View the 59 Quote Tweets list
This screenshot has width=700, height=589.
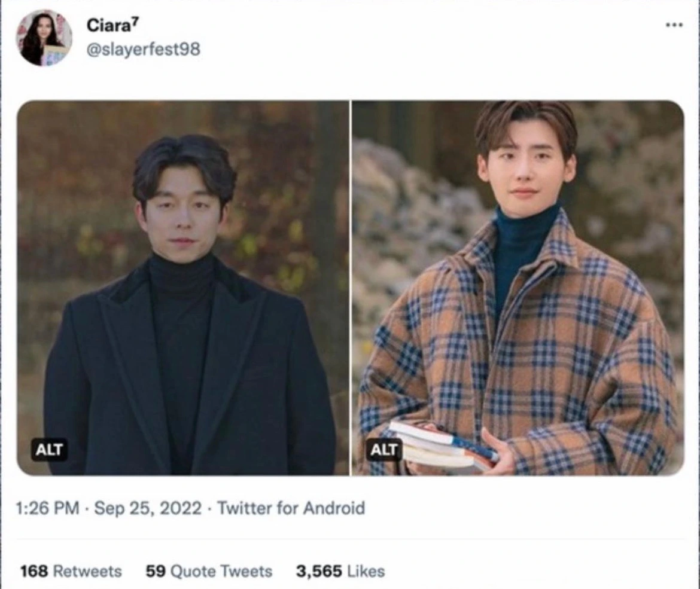209,571
